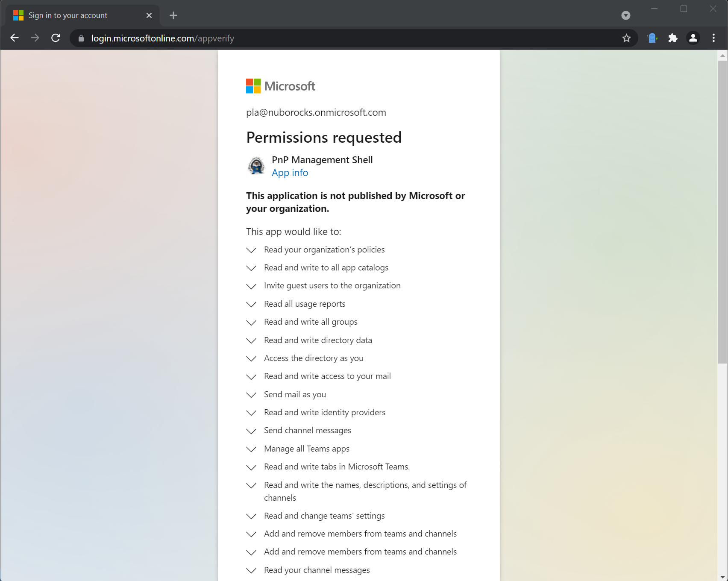Open the Extensions puzzle-piece menu
The width and height of the screenshot is (728, 581).
673,38
